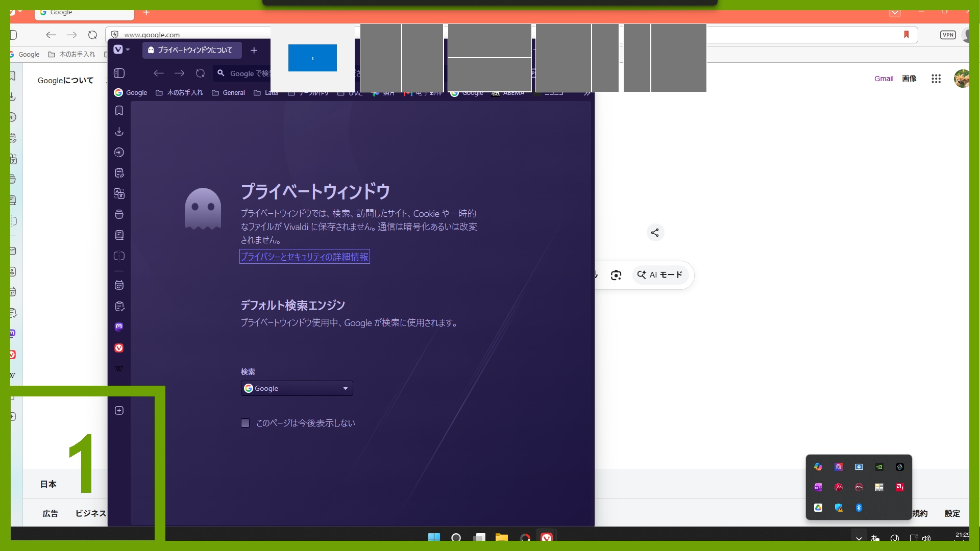This screenshot has height=551, width=980.
Task: Open Google Lens image search icon
Action: tap(616, 275)
